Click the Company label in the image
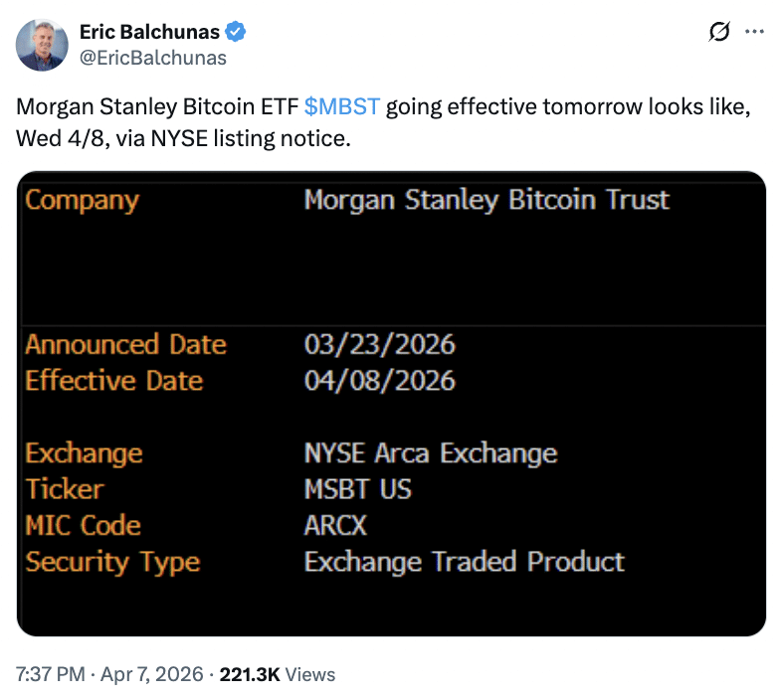The image size is (782, 700). [x=82, y=200]
